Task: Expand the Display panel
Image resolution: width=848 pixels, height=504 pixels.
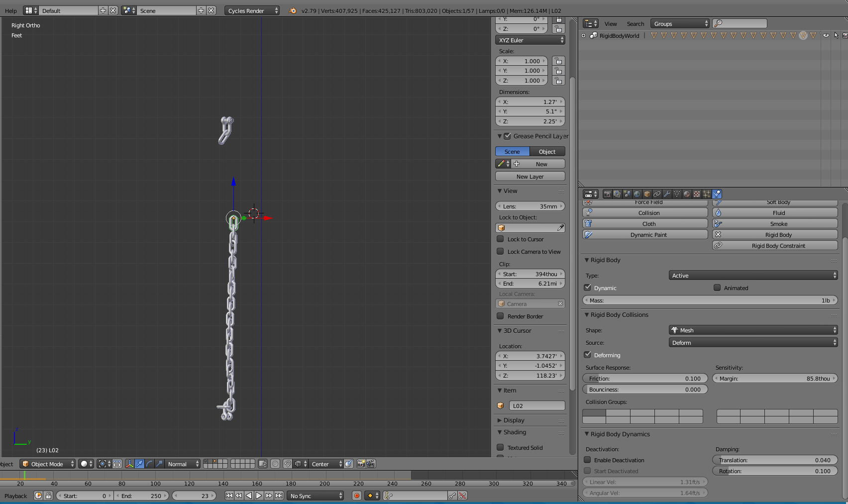Action: pos(514,420)
